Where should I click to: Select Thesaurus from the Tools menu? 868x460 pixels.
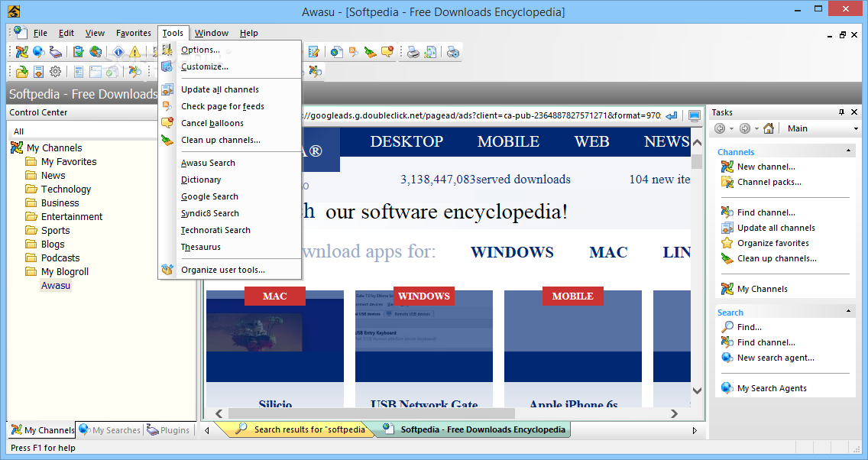[230, 247]
